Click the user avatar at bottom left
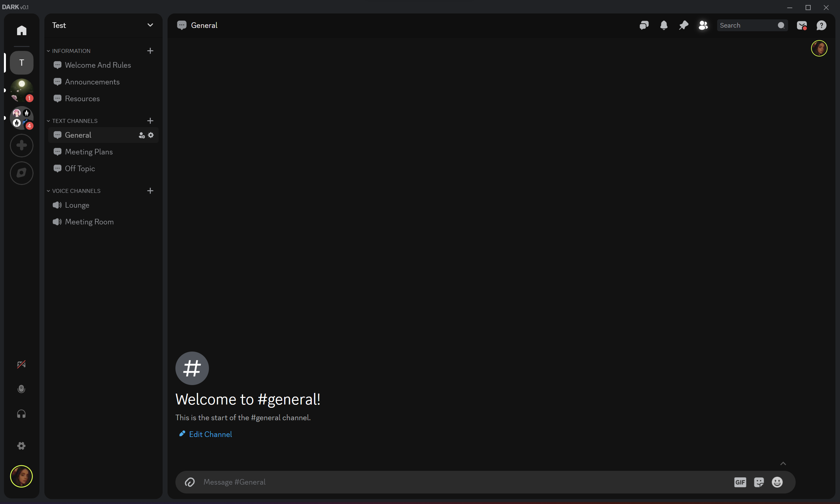 pos(21,476)
